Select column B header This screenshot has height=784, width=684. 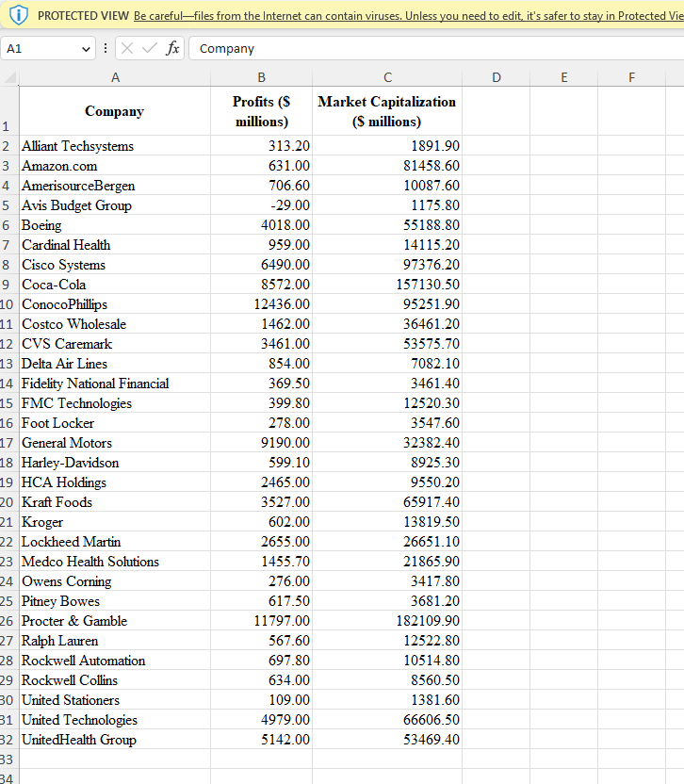[x=262, y=77]
